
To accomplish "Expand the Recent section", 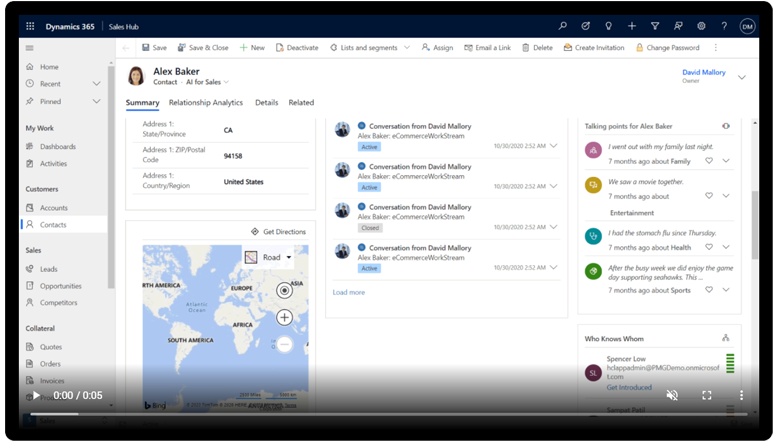I will (x=96, y=84).
